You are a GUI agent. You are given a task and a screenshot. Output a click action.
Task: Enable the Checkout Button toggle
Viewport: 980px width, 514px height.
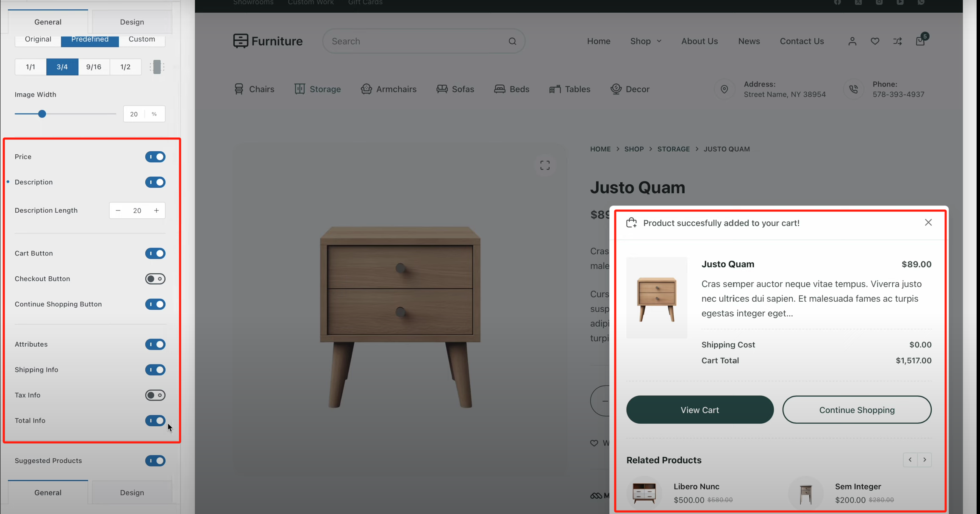tap(155, 279)
